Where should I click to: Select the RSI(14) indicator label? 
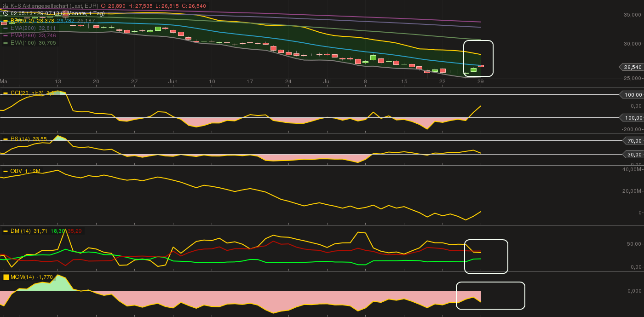(x=21, y=138)
